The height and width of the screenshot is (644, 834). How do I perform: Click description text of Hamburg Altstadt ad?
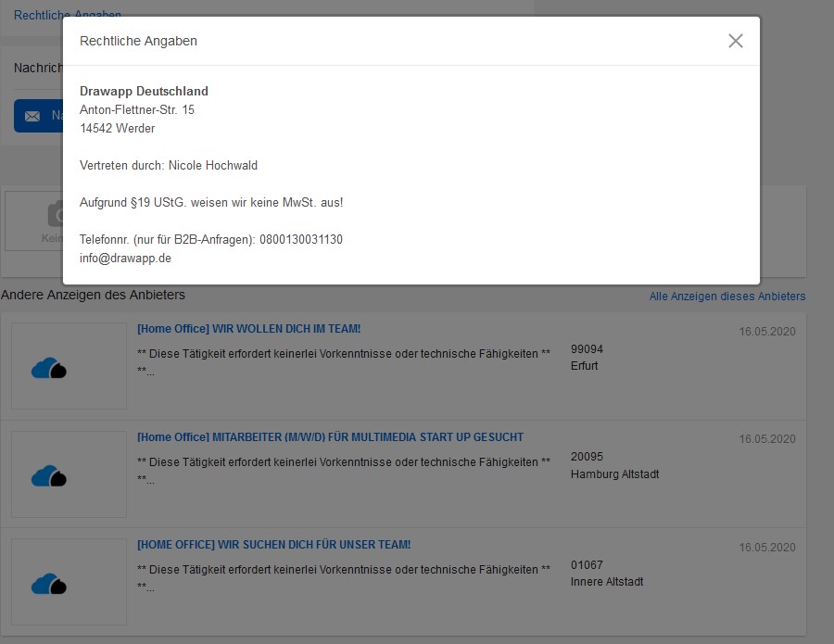point(344,470)
